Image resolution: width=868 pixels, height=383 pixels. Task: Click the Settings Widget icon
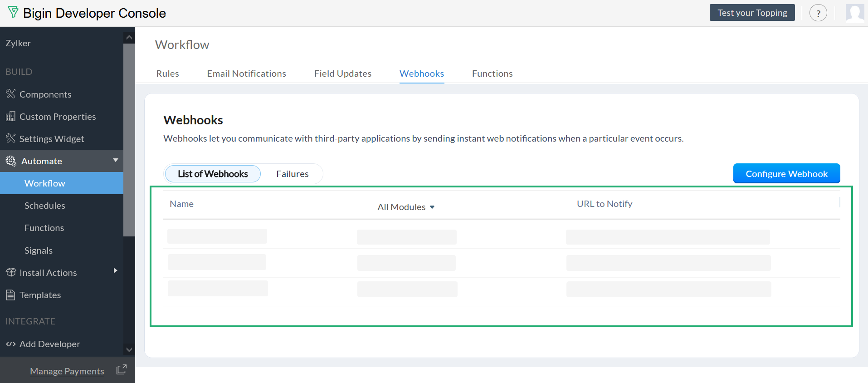click(10, 138)
